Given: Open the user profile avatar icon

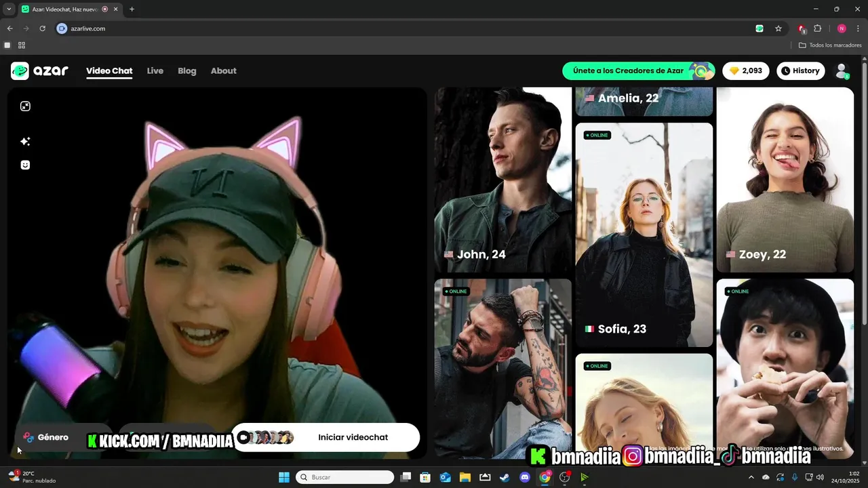Looking at the screenshot, I should 842,70.
